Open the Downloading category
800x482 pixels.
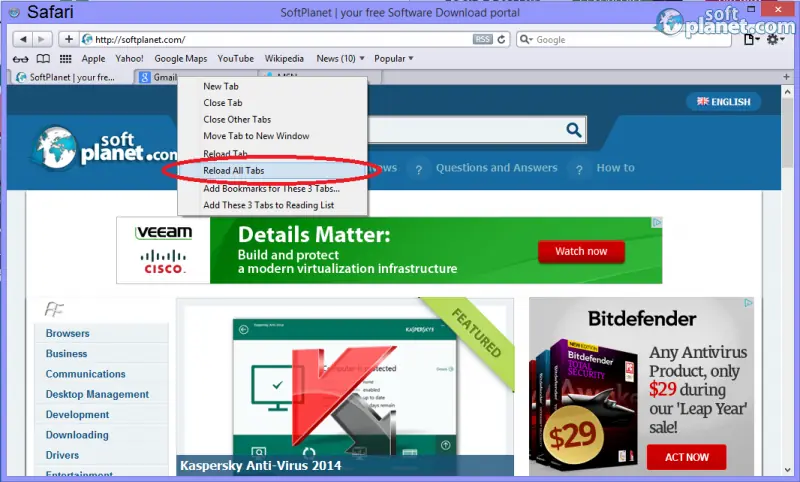click(77, 435)
